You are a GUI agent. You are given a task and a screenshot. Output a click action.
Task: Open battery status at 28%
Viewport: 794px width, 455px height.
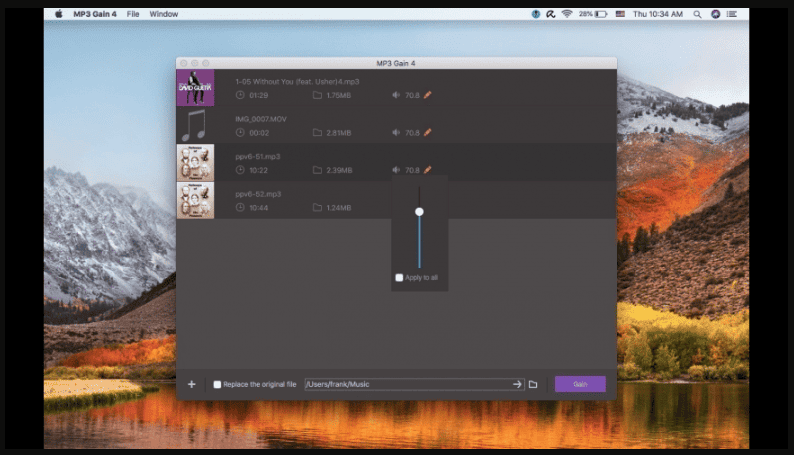[x=593, y=14]
